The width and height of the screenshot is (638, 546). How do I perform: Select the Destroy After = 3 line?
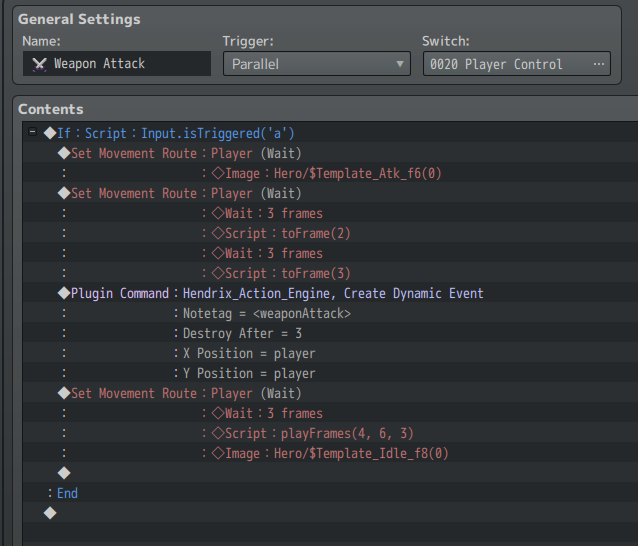click(x=242, y=333)
